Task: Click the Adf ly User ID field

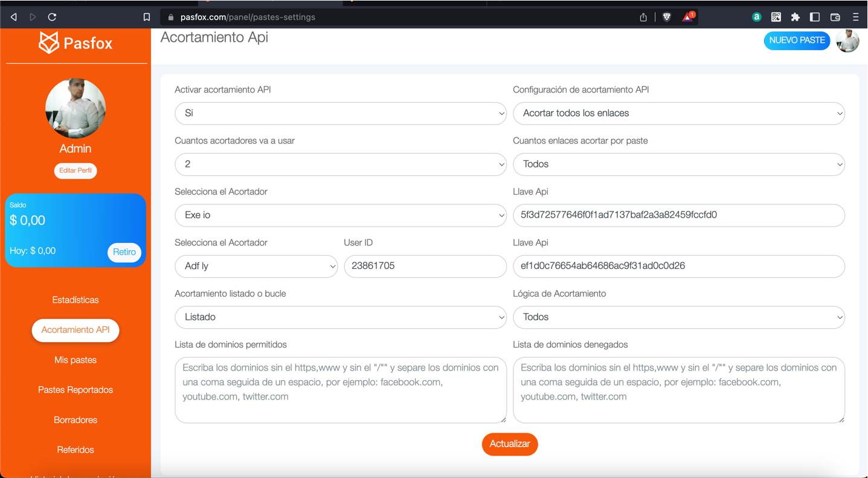Action: click(425, 266)
